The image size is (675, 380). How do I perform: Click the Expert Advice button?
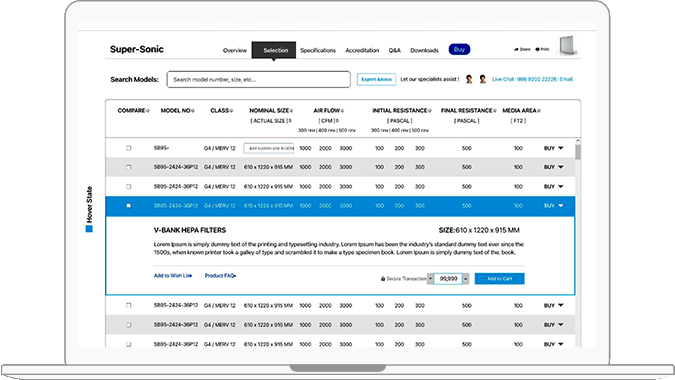[x=376, y=79]
